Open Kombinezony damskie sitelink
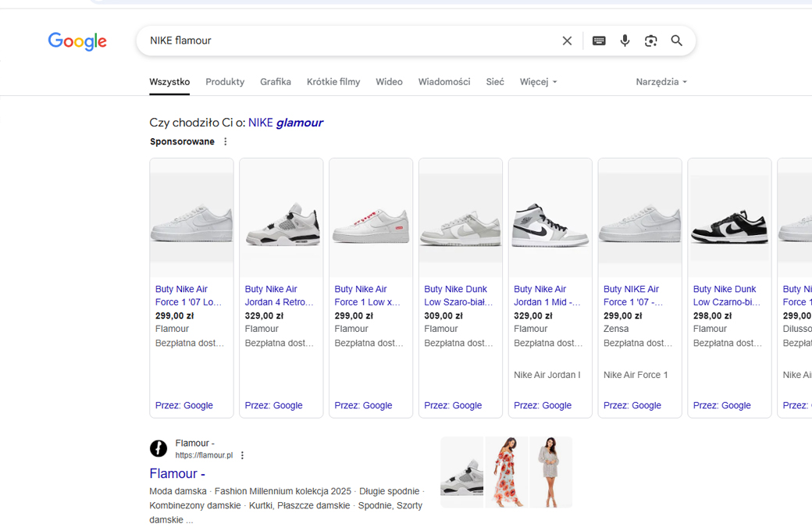Screen dimensions: 812x531 pos(194,505)
